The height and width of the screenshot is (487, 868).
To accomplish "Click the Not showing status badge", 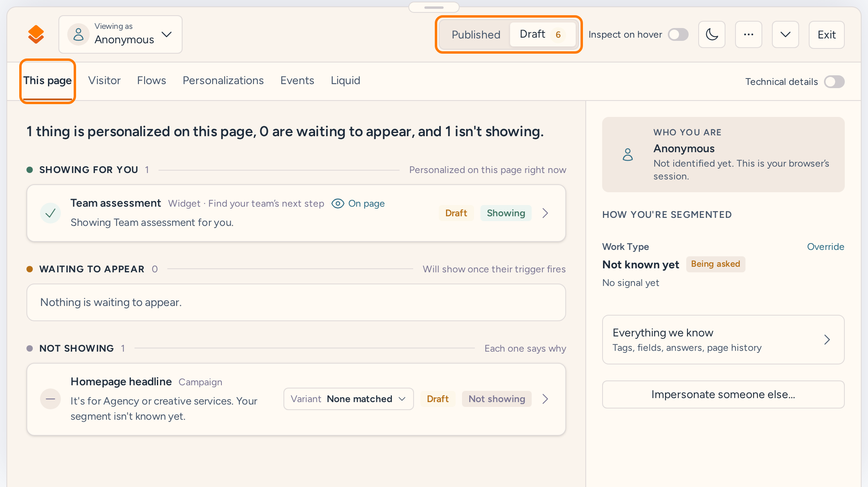I will [x=497, y=399].
